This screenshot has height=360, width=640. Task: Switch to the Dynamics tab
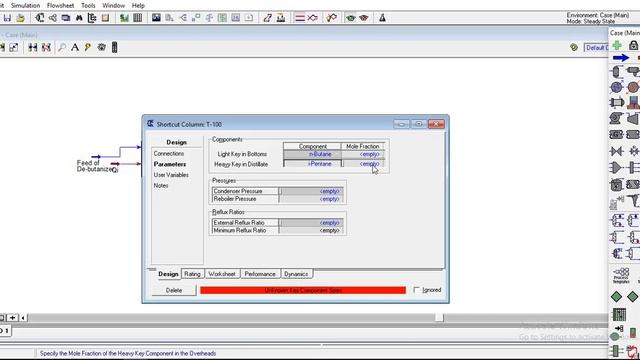tap(296, 274)
